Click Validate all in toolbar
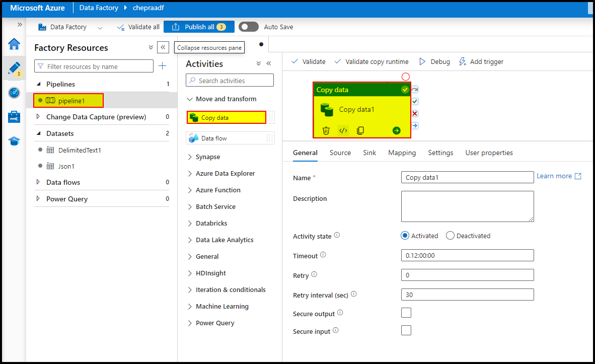Viewport: 595px width, 364px height. (x=138, y=27)
